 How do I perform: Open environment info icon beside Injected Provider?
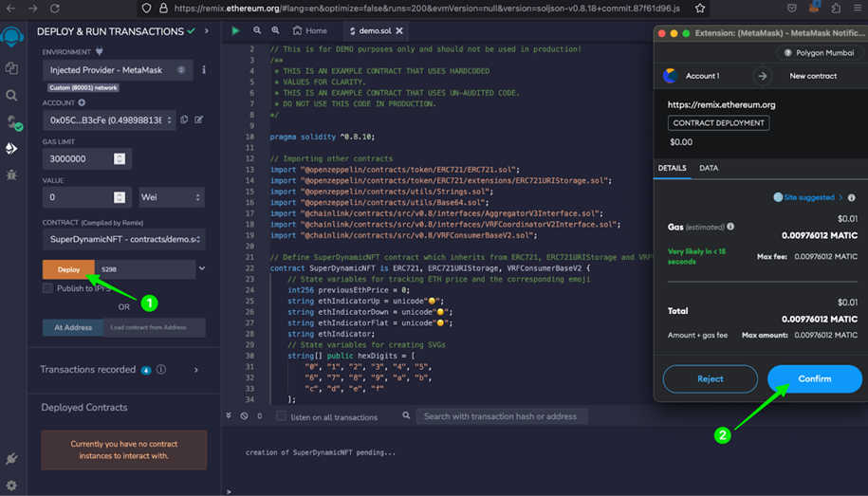point(204,70)
